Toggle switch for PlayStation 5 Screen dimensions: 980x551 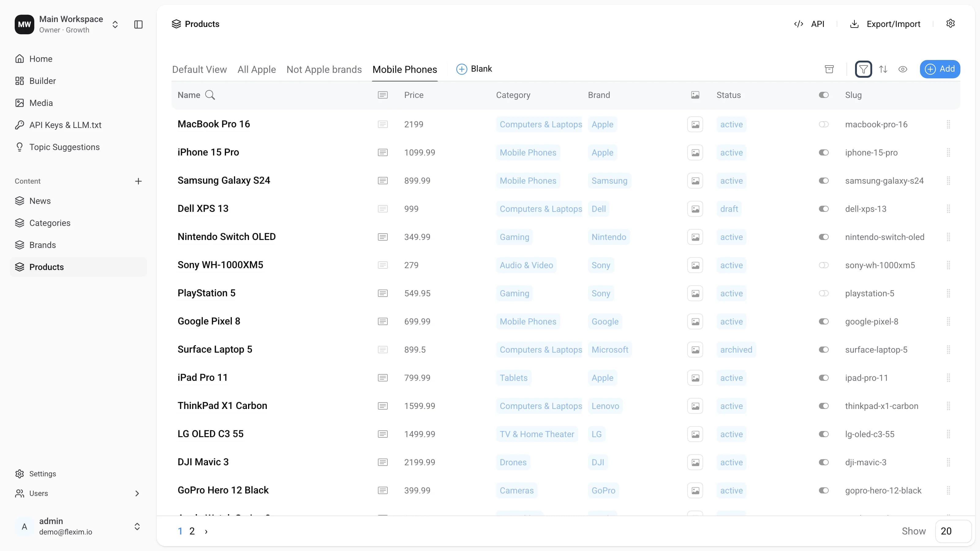pos(824,293)
